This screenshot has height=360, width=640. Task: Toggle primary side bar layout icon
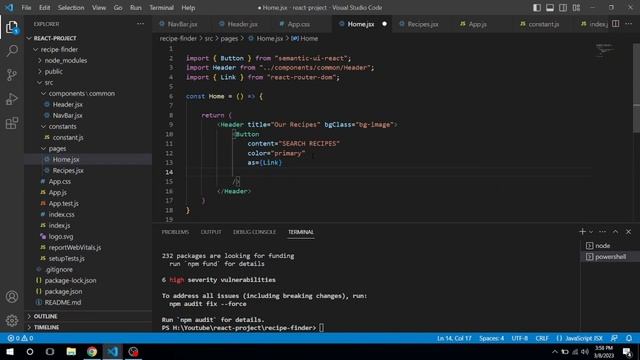537,8
